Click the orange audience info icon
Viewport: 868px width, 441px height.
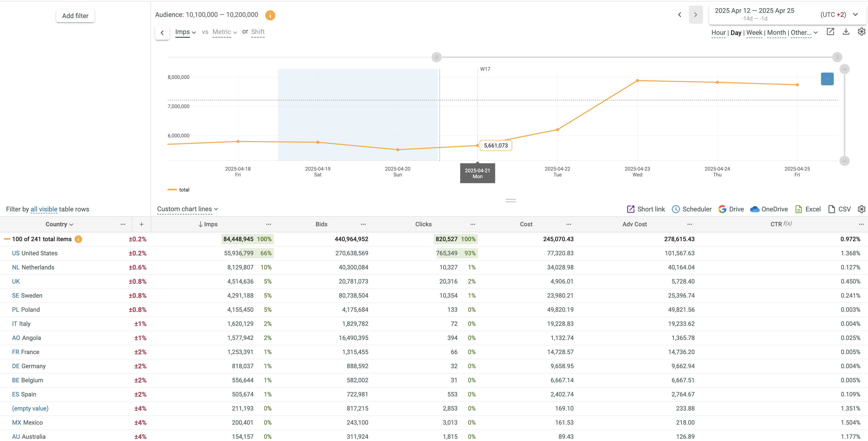coord(270,15)
